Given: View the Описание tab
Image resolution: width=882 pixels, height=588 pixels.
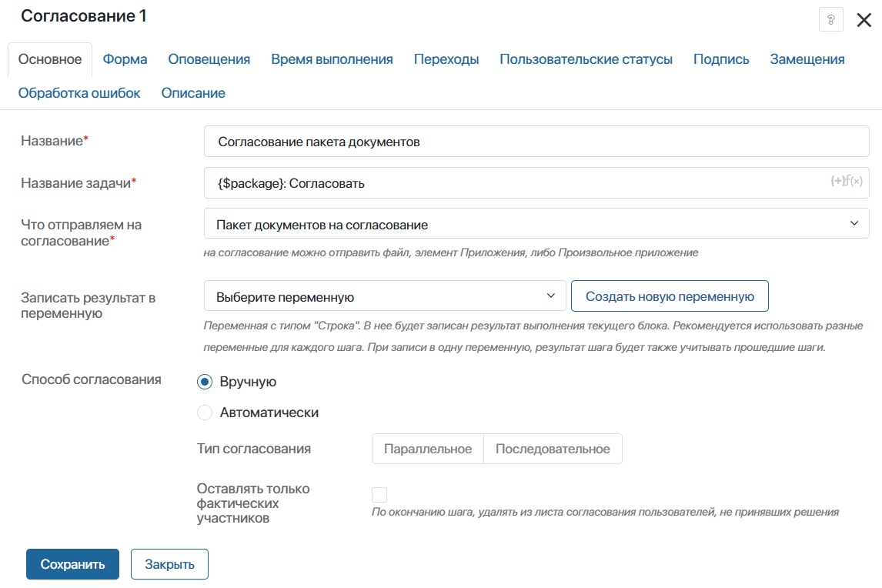Looking at the screenshot, I should point(193,93).
